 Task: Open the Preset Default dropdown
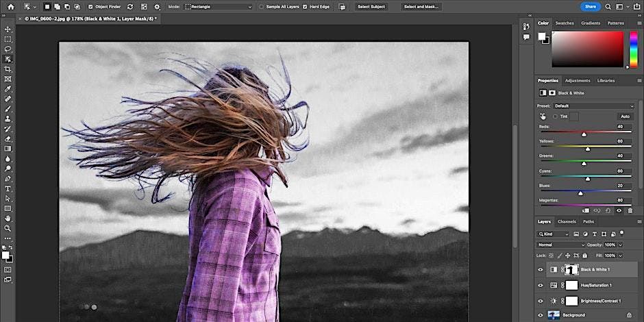click(x=593, y=106)
